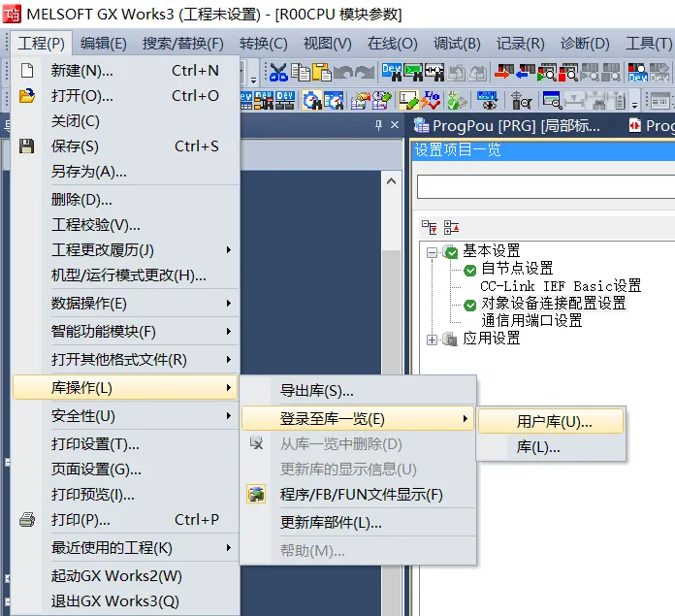Collapse the 基本设置 tree node
The height and width of the screenshot is (616, 675).
[432, 252]
